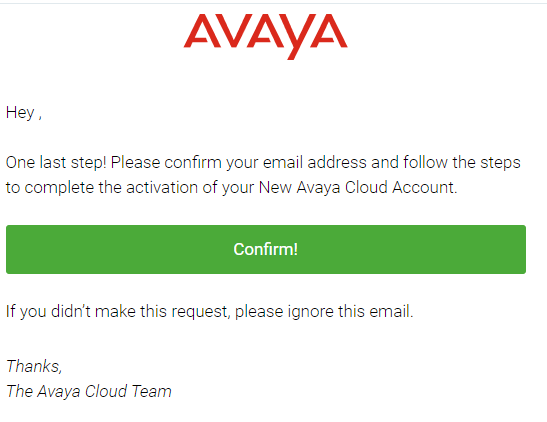The width and height of the screenshot is (547, 422).
Task: Click the first 'A' of Avaya logo
Action: 202,30
